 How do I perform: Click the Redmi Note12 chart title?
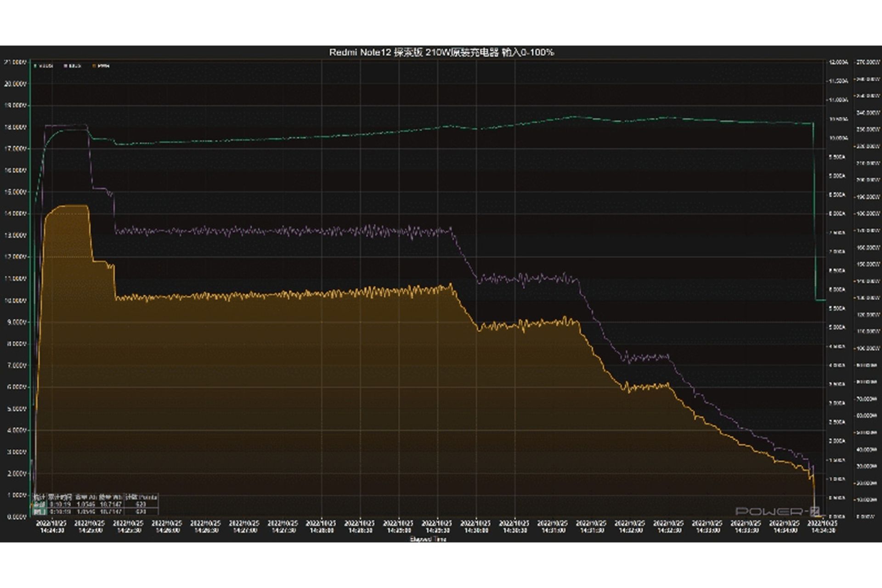pos(441,52)
